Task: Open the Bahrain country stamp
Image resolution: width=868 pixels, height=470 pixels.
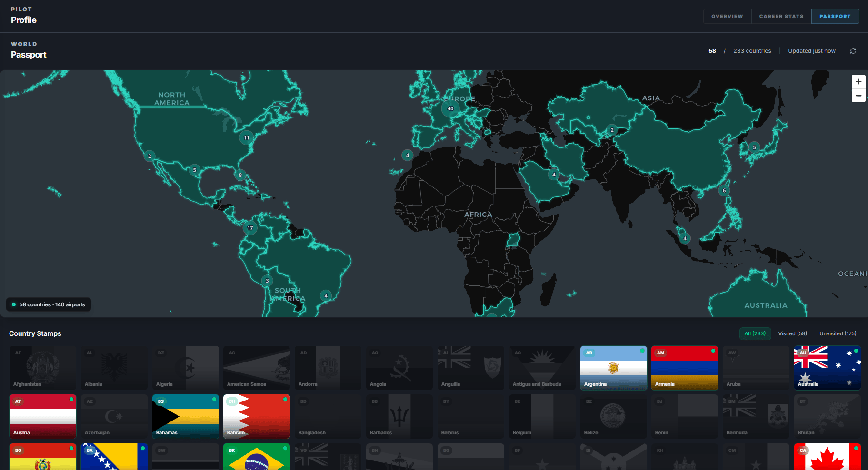Action: click(x=257, y=417)
